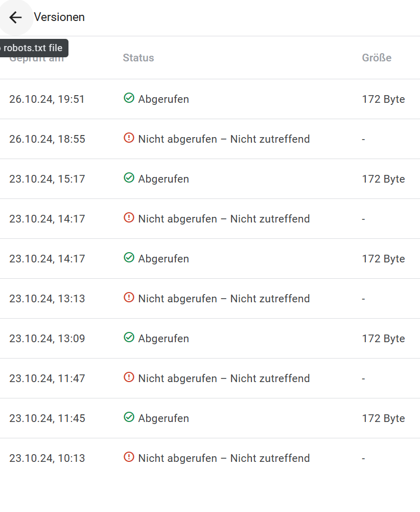Click green check icon for 23.10.24, 11:45
This screenshot has width=420, height=512.
[x=129, y=417]
